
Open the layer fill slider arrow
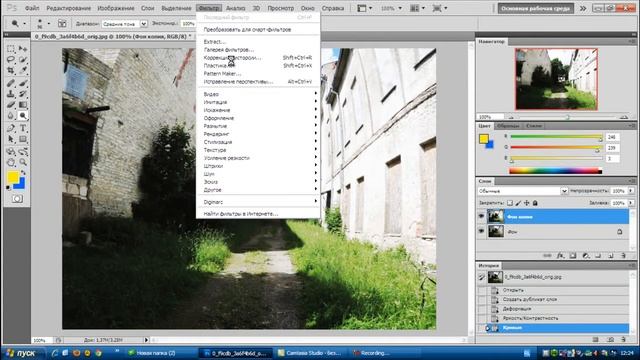[631, 203]
